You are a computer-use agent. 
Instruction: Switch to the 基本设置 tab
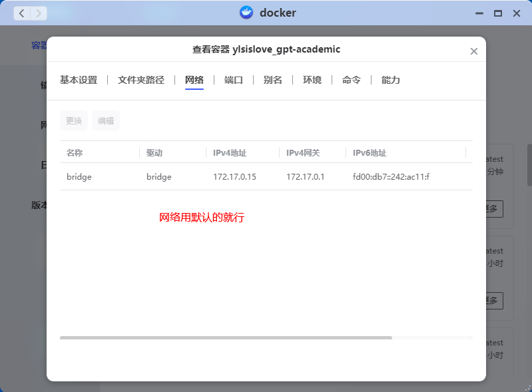[x=79, y=80]
